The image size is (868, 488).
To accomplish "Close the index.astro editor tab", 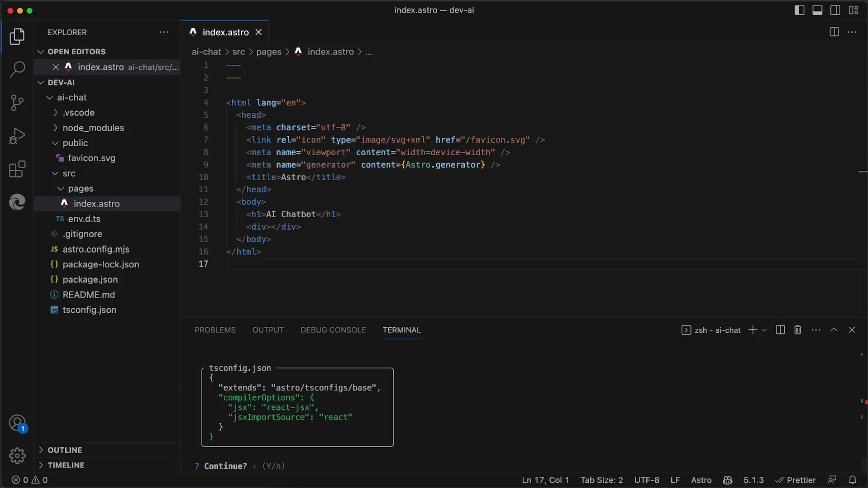I will [x=259, y=32].
